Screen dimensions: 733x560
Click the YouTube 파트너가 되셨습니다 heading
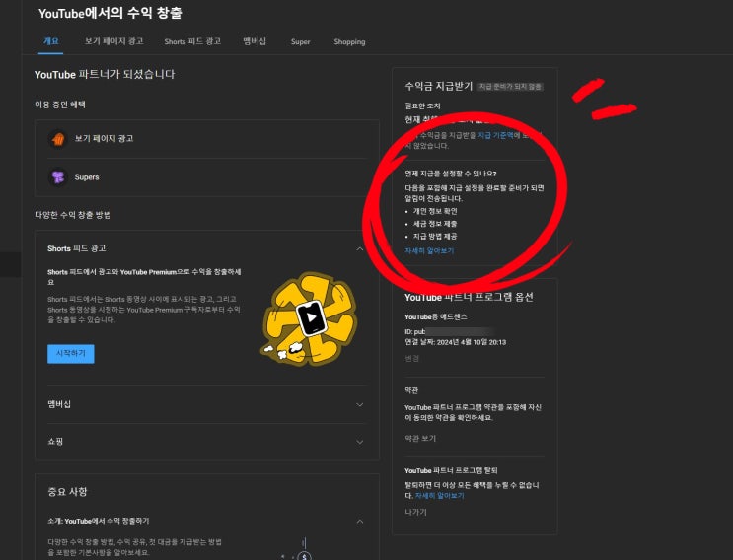coord(105,74)
